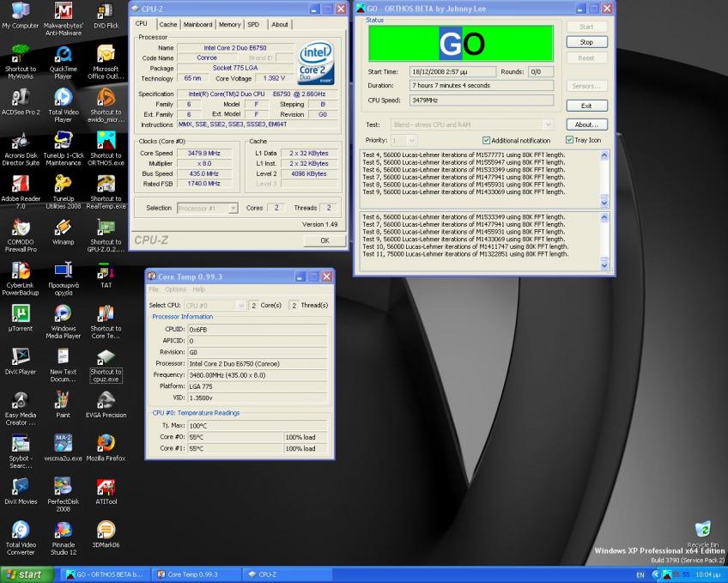Select the Shortcut to GPU-Z icon
The image size is (728, 583).
point(106,235)
